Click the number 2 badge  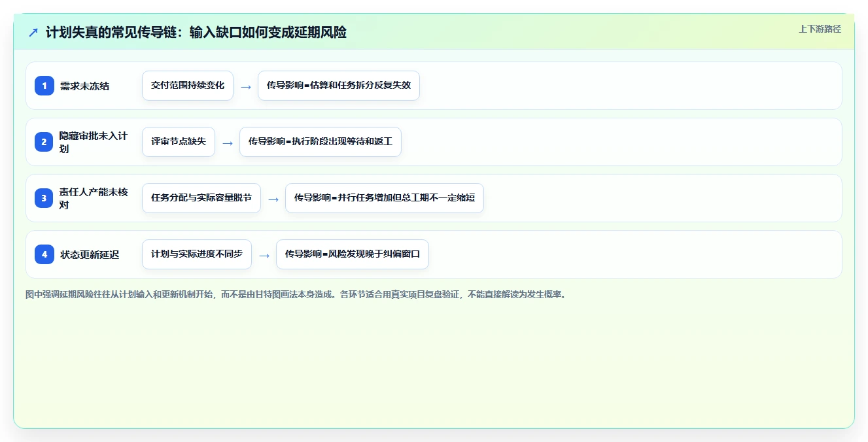[x=44, y=142]
